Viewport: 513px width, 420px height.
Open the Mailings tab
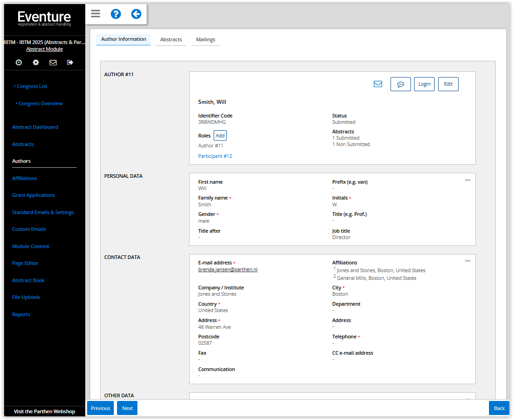click(205, 39)
